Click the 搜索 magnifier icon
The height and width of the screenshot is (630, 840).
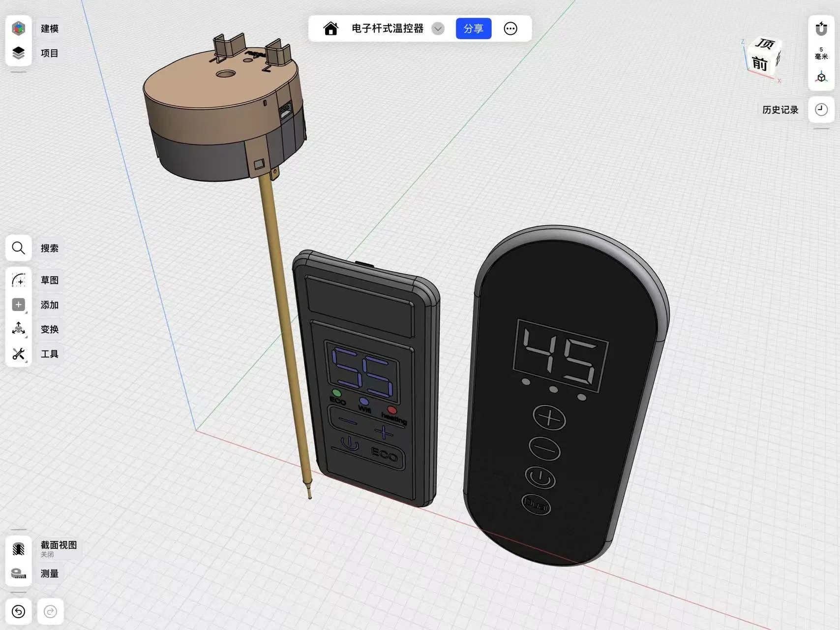pyautogui.click(x=19, y=248)
